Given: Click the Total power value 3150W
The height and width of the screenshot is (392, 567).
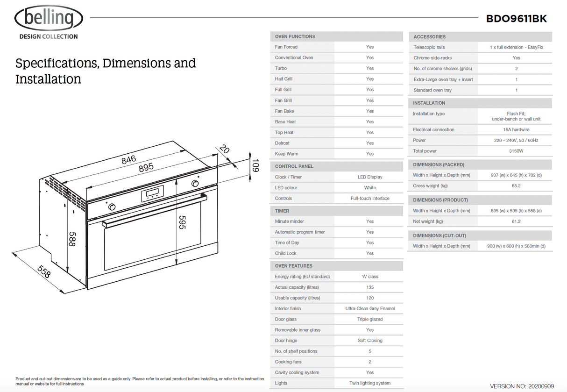Looking at the screenshot, I should point(516,151).
